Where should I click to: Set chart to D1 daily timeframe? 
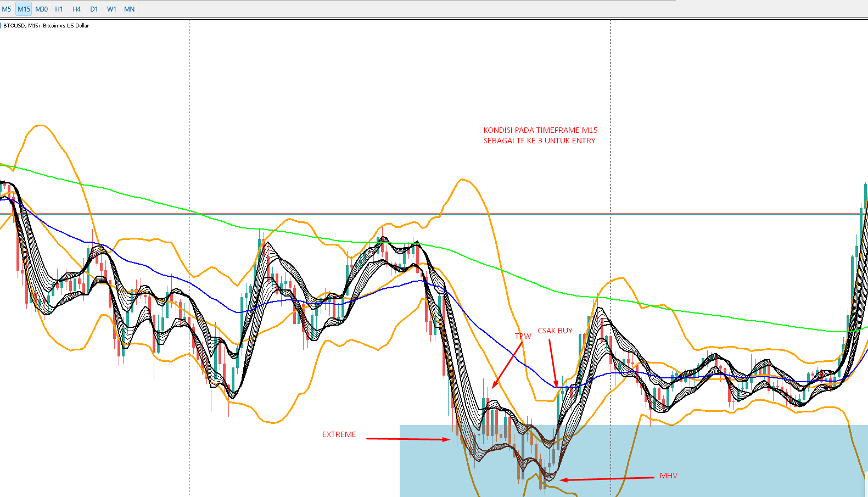pos(94,9)
